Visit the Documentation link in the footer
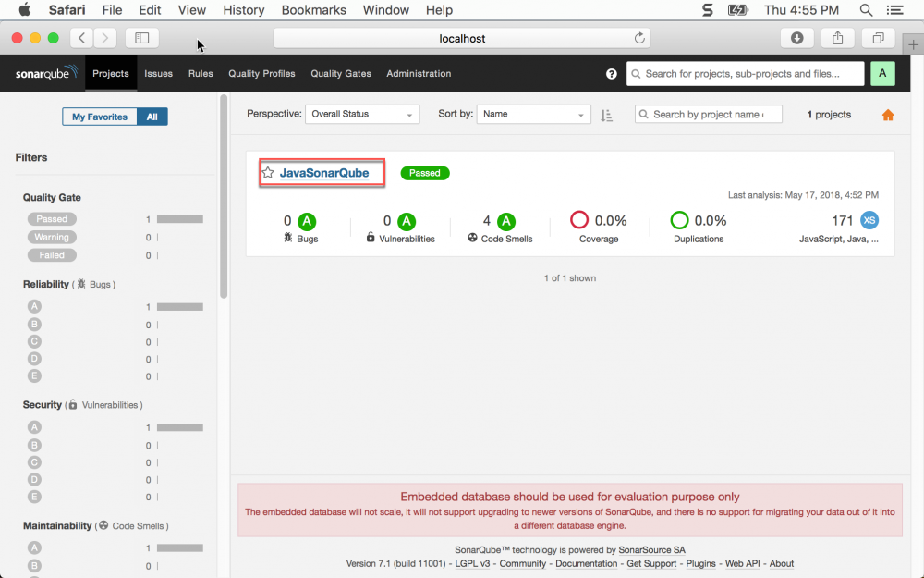 click(x=586, y=563)
